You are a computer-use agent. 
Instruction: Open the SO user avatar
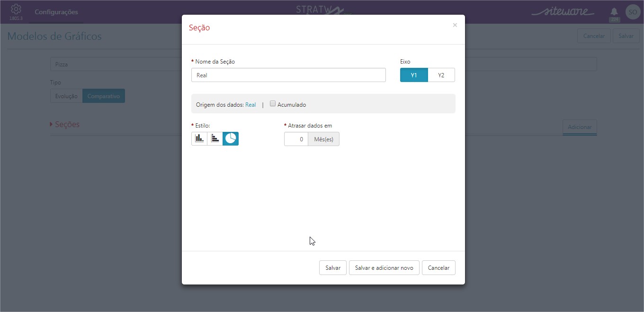pyautogui.click(x=633, y=12)
